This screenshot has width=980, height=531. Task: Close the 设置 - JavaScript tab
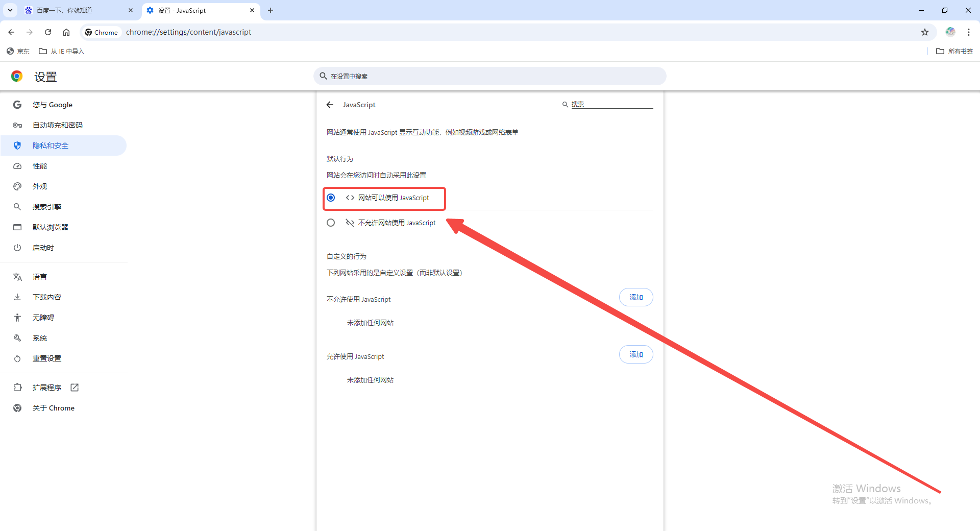coord(252,10)
